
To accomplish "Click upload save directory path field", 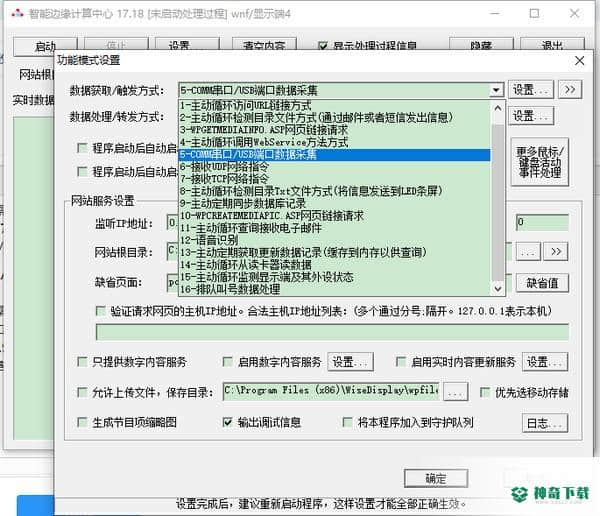I will [x=331, y=391].
